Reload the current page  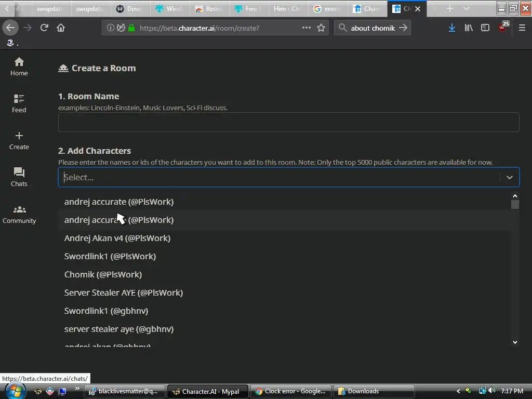[x=44, y=28]
